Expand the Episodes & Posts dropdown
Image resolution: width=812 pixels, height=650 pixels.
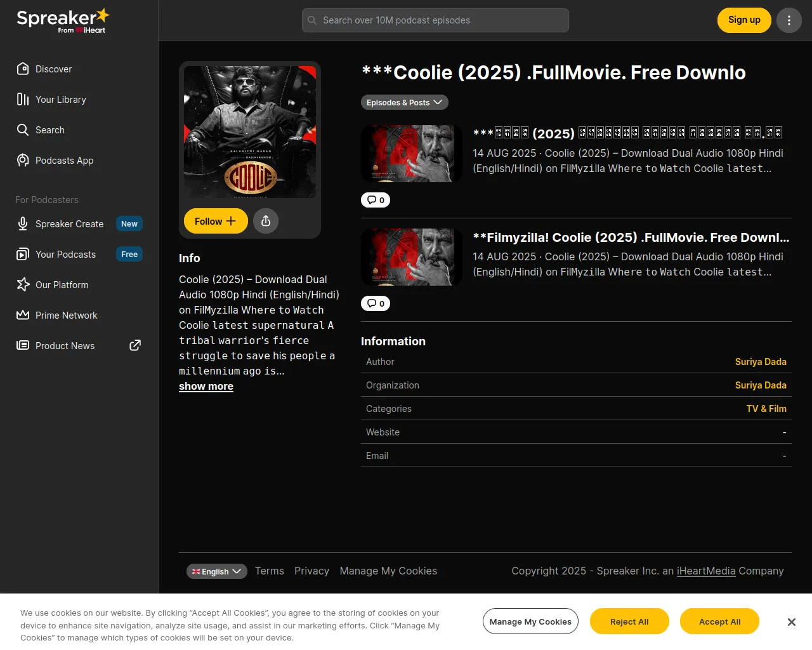tap(405, 102)
